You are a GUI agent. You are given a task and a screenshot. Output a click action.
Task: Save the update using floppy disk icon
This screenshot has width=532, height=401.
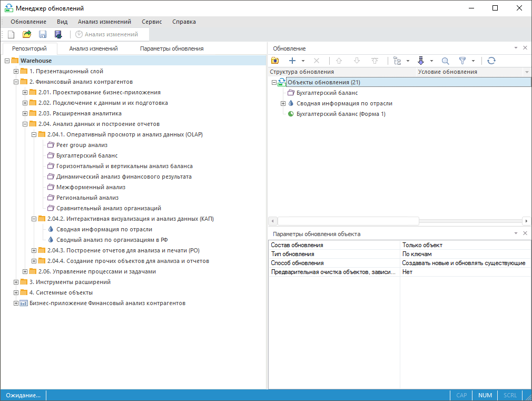coord(43,34)
